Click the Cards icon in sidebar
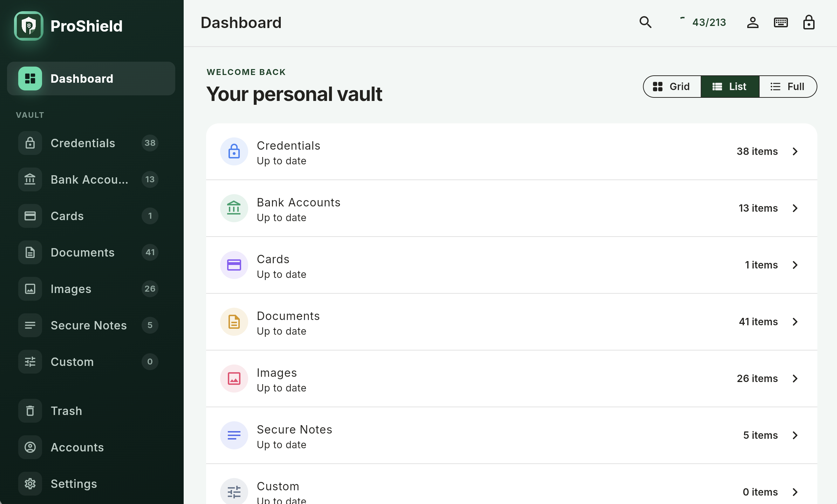The width and height of the screenshot is (837, 504). (x=30, y=216)
